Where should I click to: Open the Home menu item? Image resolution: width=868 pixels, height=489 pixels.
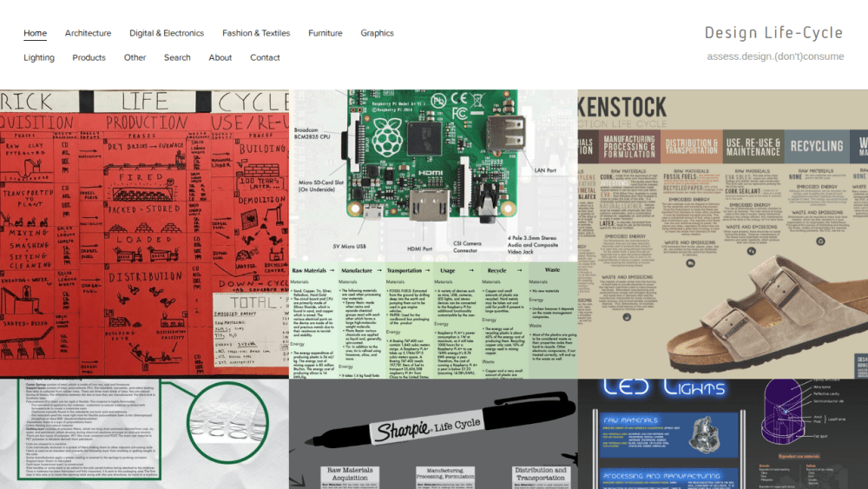pyautogui.click(x=35, y=33)
